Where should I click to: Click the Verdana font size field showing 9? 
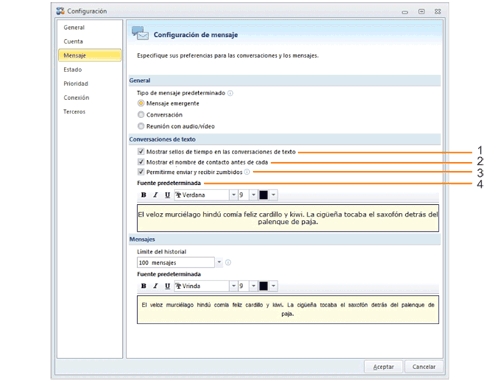click(244, 195)
